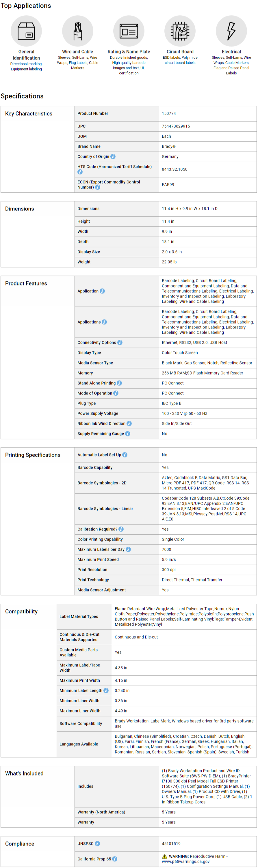The width and height of the screenshot is (258, 868).
Task: Open California Prop 65 info icon
Action: (115, 859)
